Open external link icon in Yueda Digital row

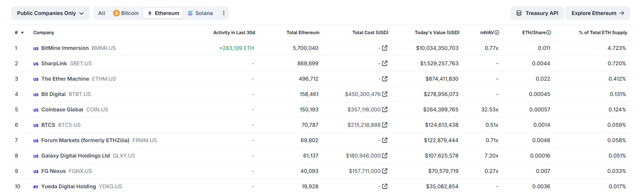385,186
